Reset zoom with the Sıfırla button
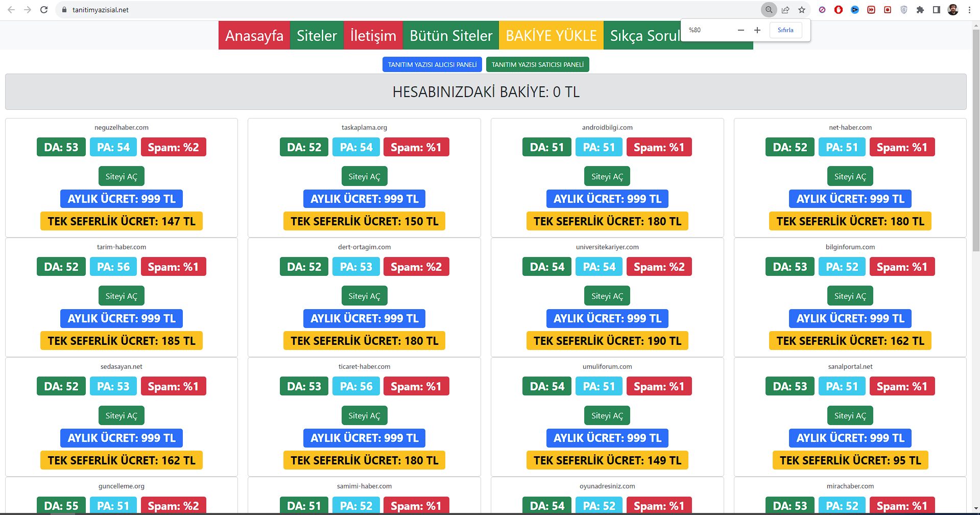The image size is (980, 515). pos(785,30)
